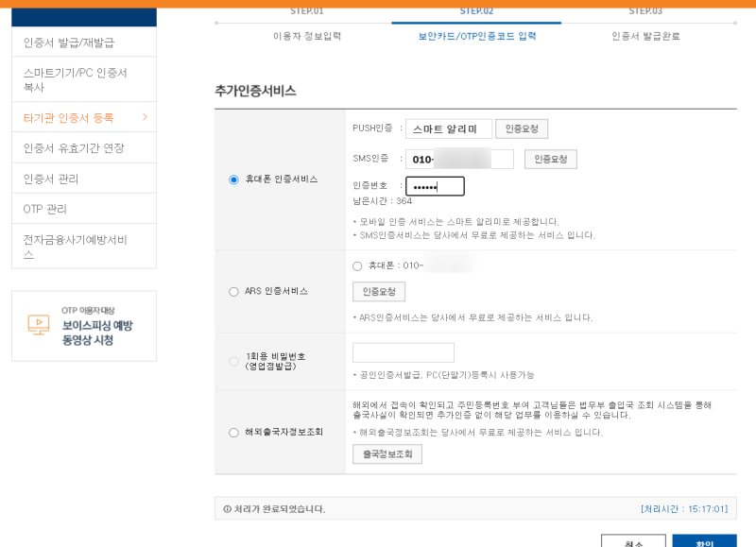Click the 처리시간 15:17:01 status text

pos(683,509)
